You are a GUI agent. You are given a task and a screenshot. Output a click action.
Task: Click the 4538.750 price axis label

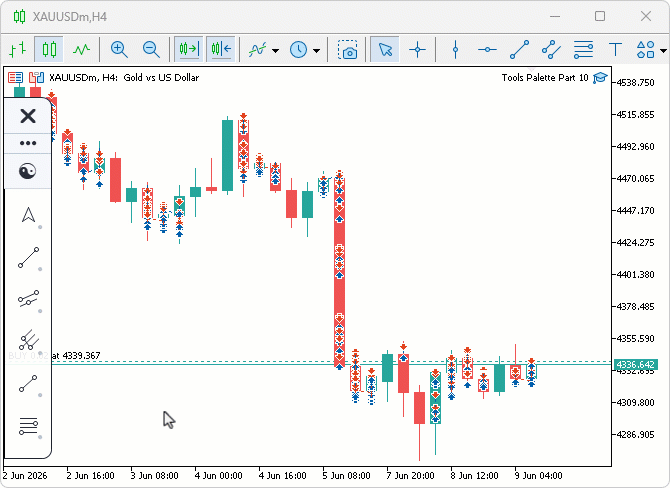635,82
